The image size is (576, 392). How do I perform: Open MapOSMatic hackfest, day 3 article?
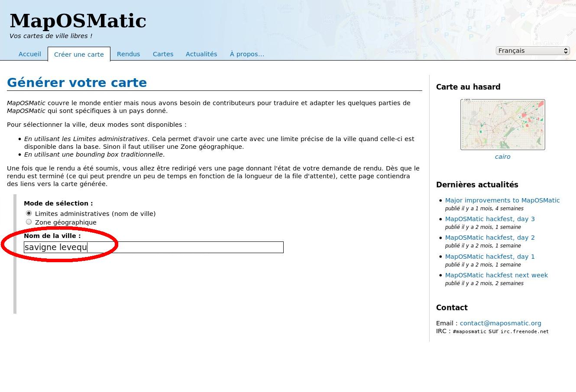click(x=490, y=219)
